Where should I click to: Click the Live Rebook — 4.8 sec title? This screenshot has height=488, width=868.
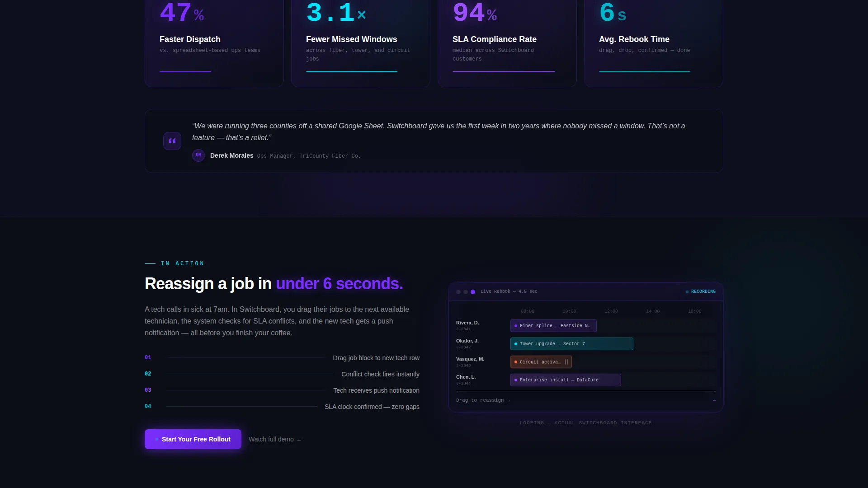point(509,291)
